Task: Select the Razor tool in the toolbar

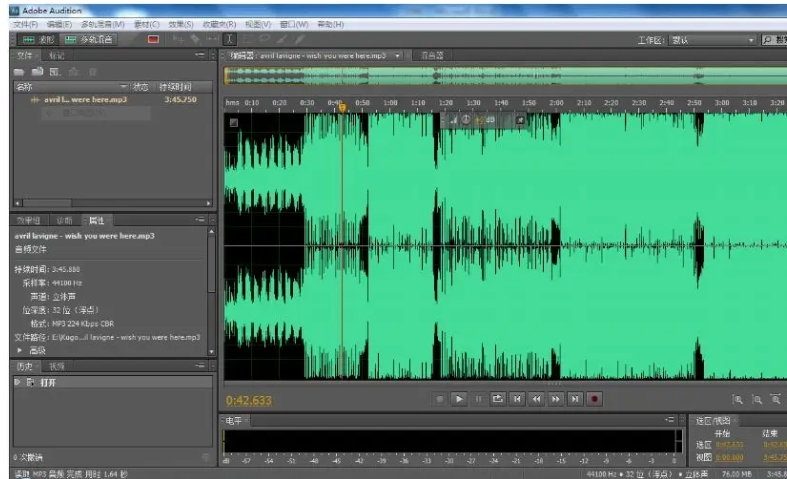Action: click(195, 39)
